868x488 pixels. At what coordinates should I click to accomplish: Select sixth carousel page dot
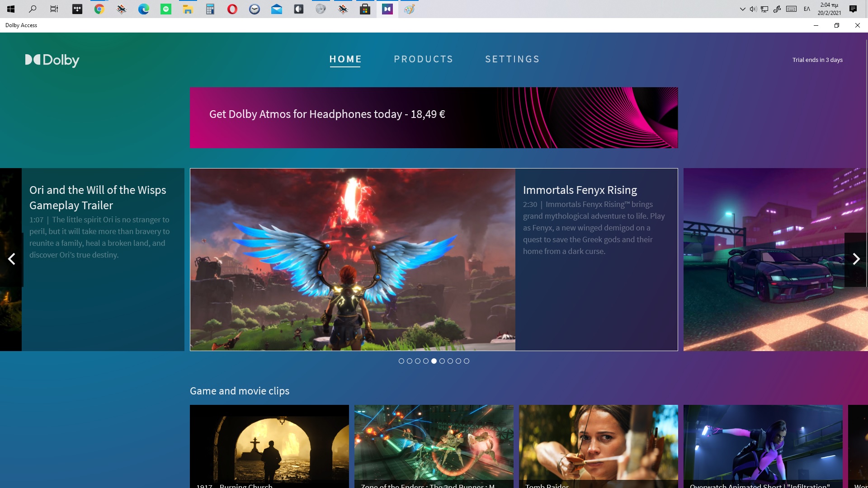click(442, 361)
